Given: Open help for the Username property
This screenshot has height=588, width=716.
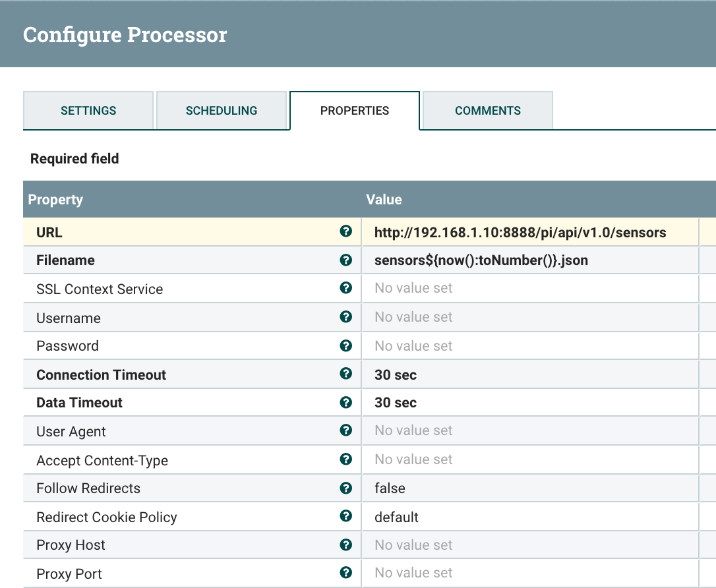Looking at the screenshot, I should pos(345,317).
